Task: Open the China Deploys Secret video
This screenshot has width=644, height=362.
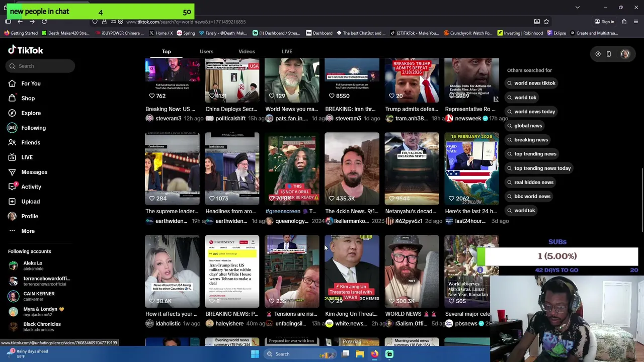Action: (x=232, y=80)
